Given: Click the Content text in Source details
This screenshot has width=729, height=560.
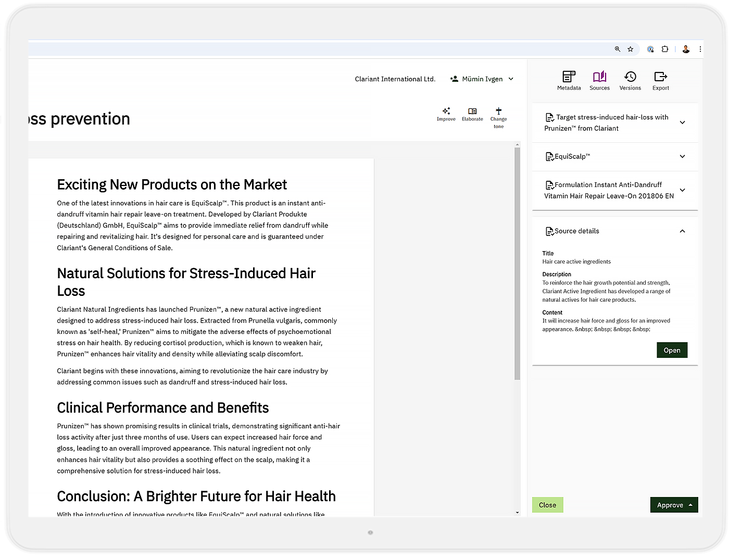Looking at the screenshot, I should pyautogui.click(x=606, y=325).
